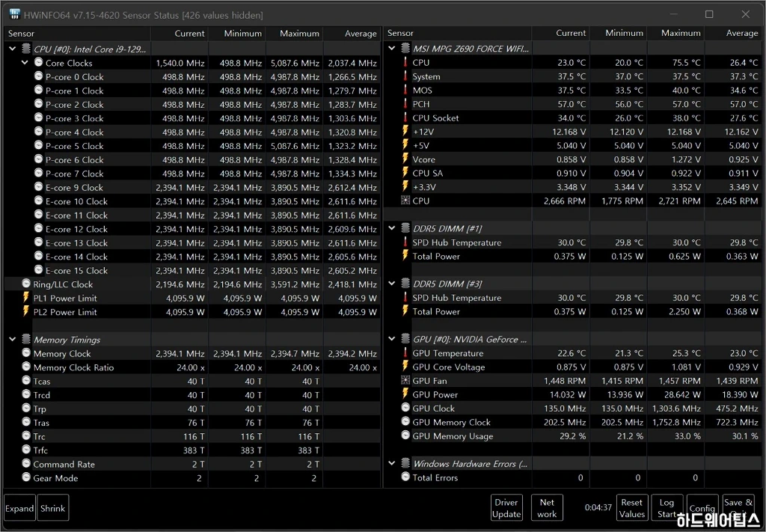Viewport: 766px width, 532px height.
Task: Start logging with Log Start
Action: pyautogui.click(x=667, y=508)
